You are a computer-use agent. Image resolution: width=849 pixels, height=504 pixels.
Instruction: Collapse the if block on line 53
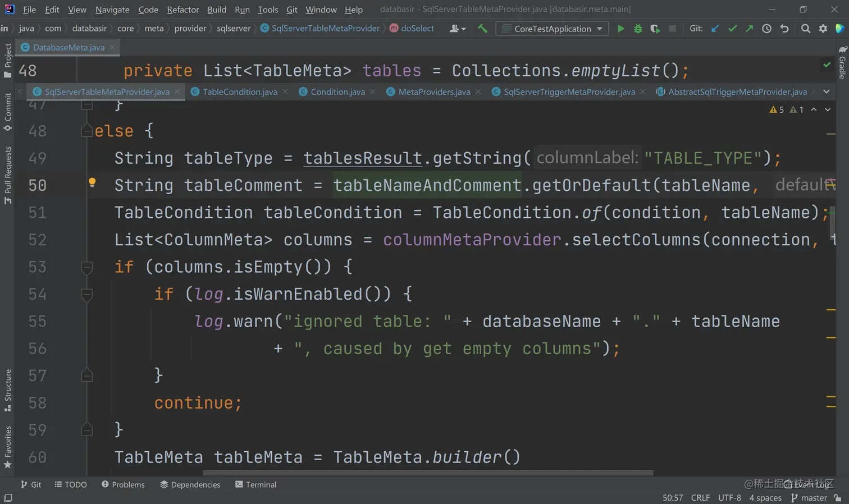(86, 267)
